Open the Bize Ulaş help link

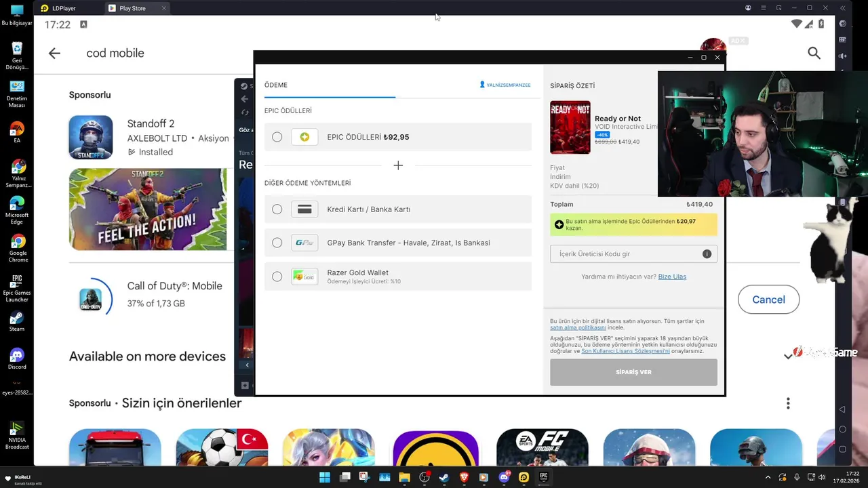pos(672,277)
